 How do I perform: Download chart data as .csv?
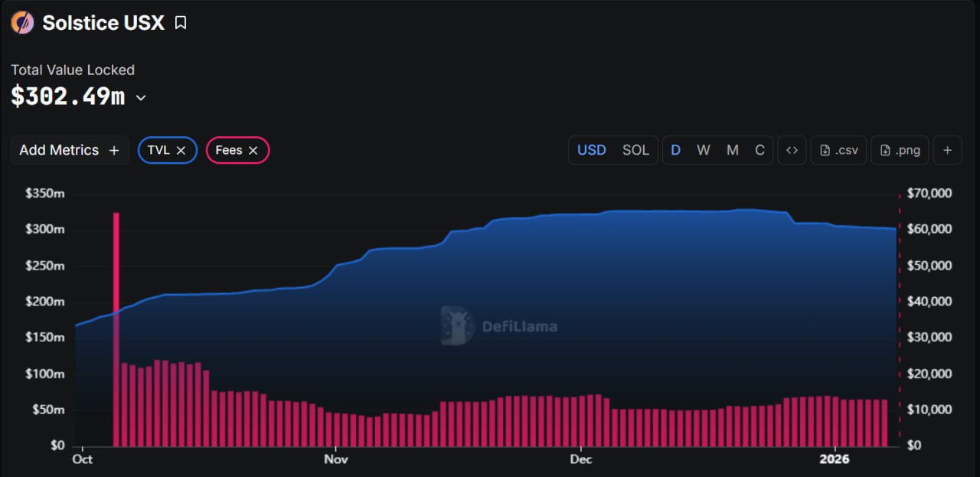pos(838,150)
